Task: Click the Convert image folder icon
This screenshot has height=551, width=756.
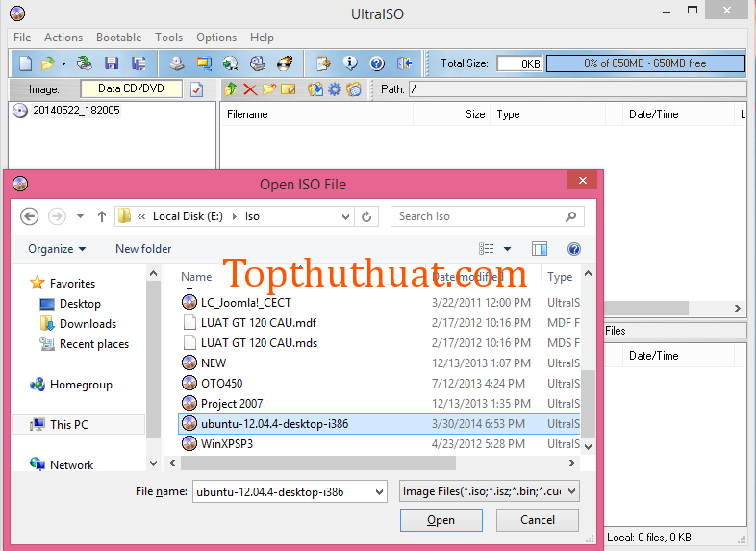Action: pyautogui.click(x=204, y=63)
